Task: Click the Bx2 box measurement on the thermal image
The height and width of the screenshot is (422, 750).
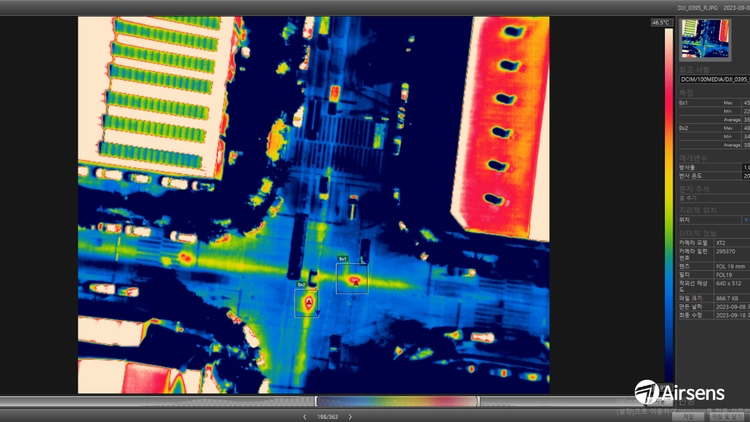Action: click(x=306, y=303)
